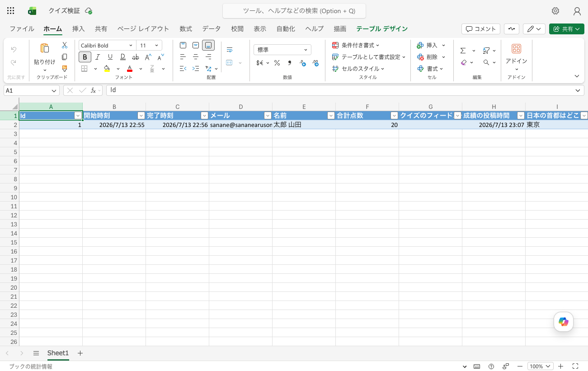Viewport: 588px width, 371px height.
Task: Open the number format 標準 dropdown
Action: point(282,50)
